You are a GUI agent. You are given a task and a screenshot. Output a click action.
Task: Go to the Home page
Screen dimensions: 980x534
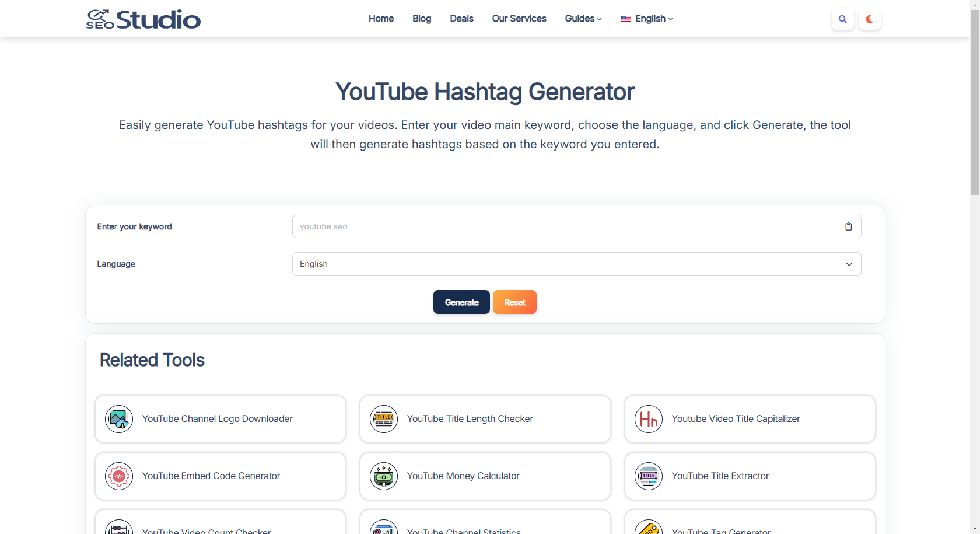click(x=381, y=19)
